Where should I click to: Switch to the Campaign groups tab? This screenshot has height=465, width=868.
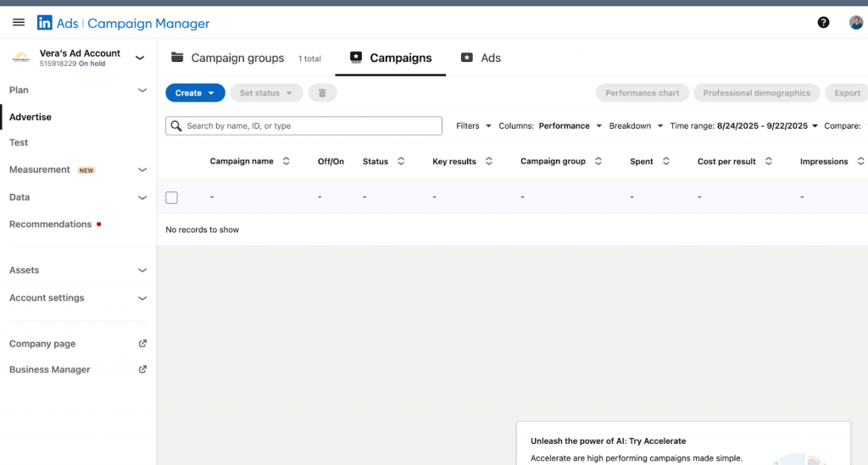228,58
